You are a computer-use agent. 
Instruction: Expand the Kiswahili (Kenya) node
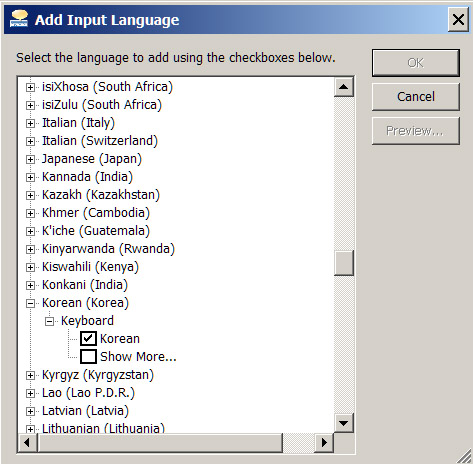pos(30,267)
